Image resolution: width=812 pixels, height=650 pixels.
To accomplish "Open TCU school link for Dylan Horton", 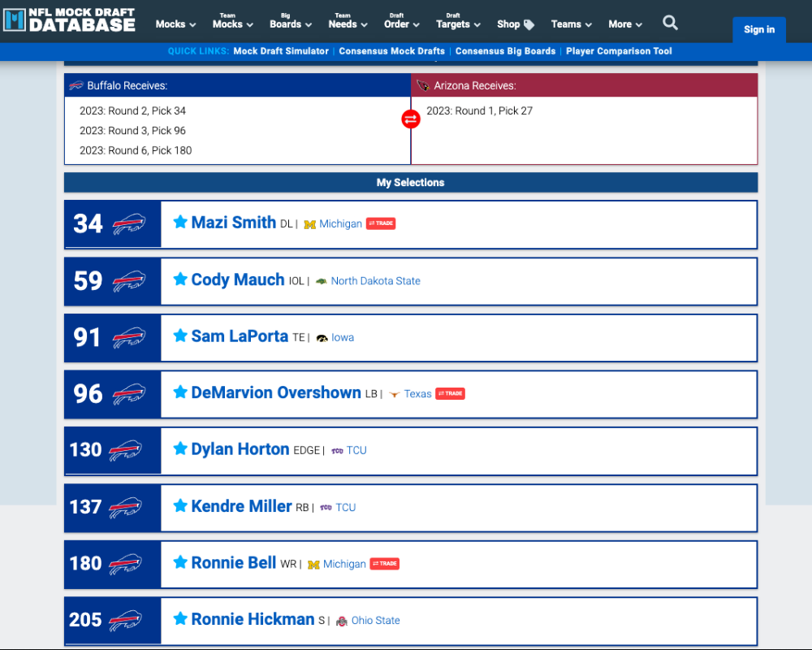I will (356, 450).
